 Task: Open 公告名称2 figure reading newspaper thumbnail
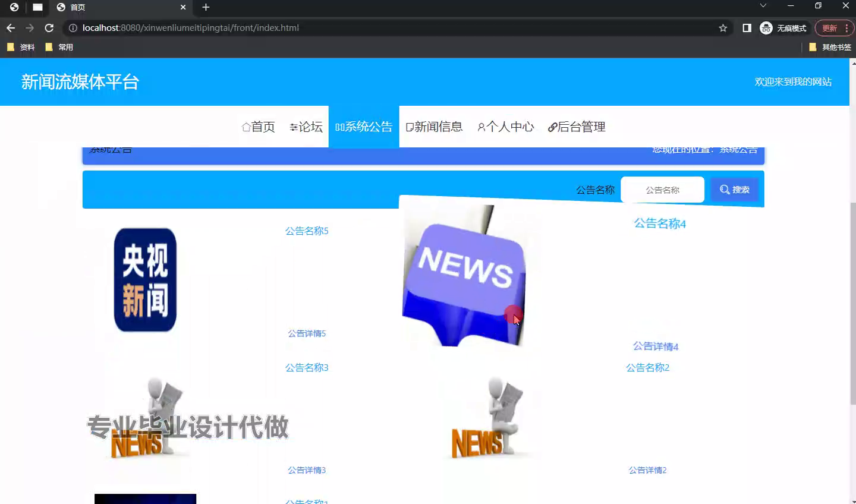487,418
